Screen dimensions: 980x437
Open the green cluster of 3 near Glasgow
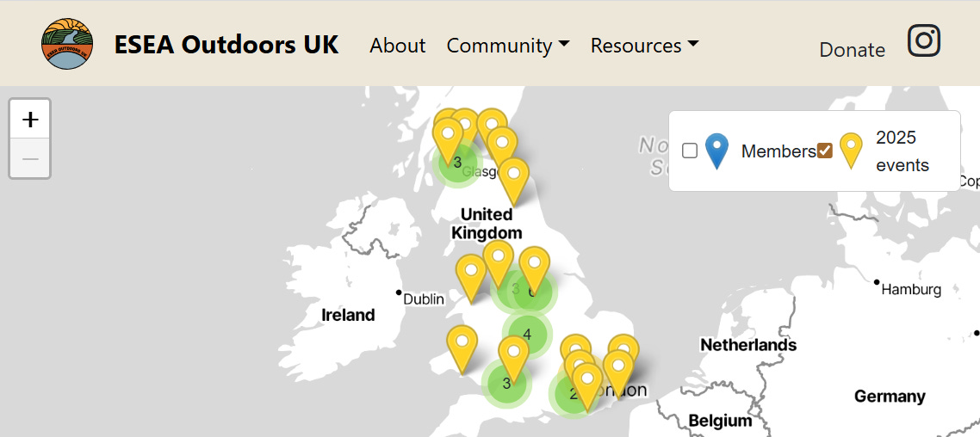click(x=457, y=163)
